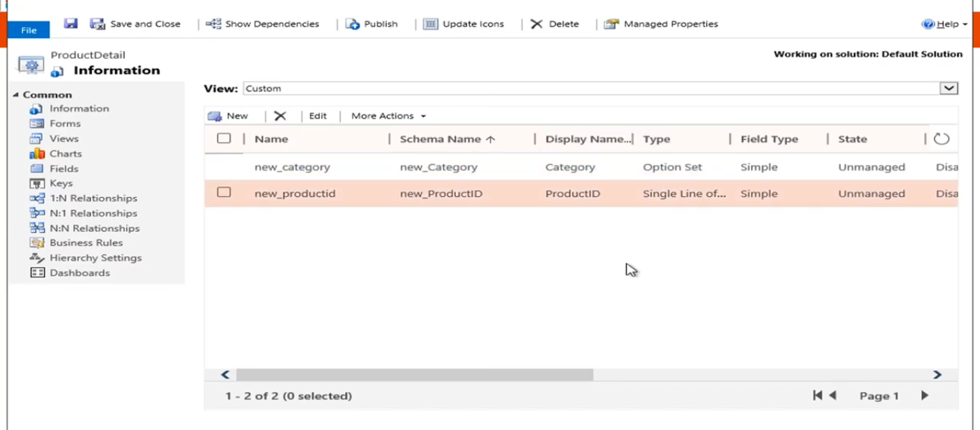This screenshot has height=430, width=980.
Task: Navigate to Fields in the sidebar
Action: [64, 168]
